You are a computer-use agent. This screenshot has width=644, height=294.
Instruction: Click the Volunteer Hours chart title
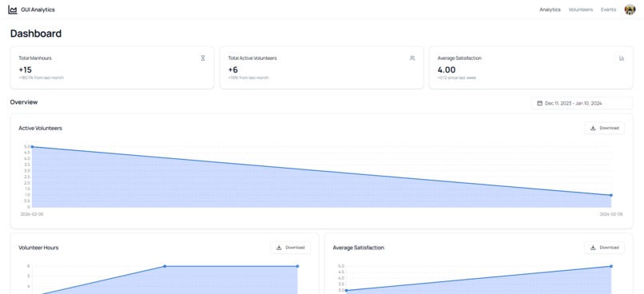pos(38,248)
